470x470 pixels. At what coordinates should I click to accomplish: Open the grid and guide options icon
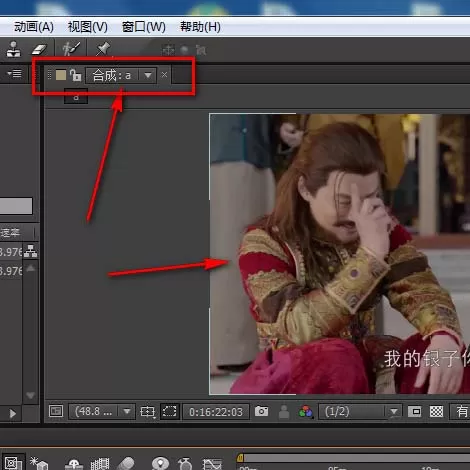pos(147,412)
